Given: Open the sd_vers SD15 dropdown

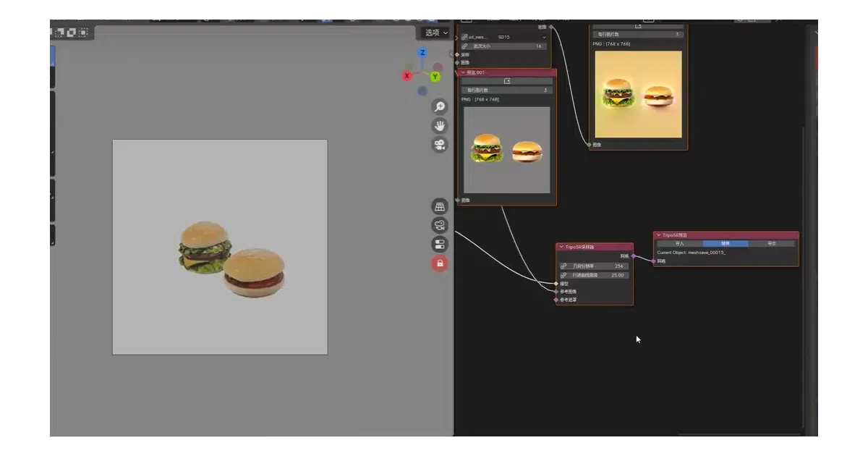Looking at the screenshot, I should pos(508,37).
